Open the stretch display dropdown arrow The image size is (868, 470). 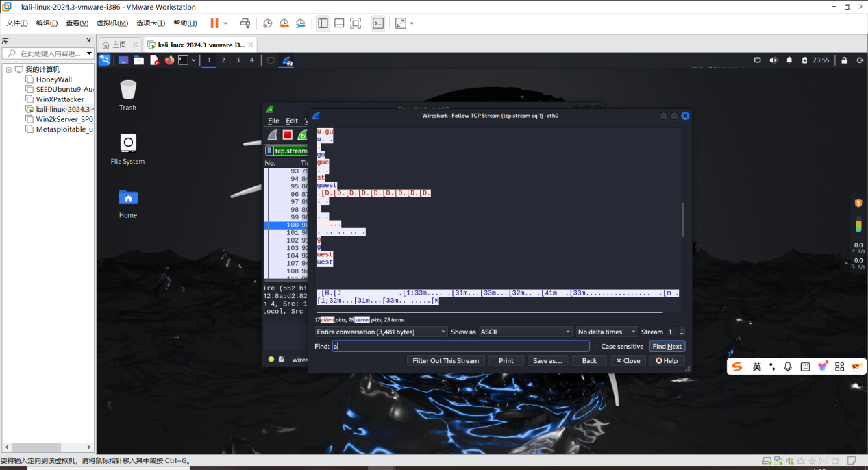pyautogui.click(x=412, y=23)
